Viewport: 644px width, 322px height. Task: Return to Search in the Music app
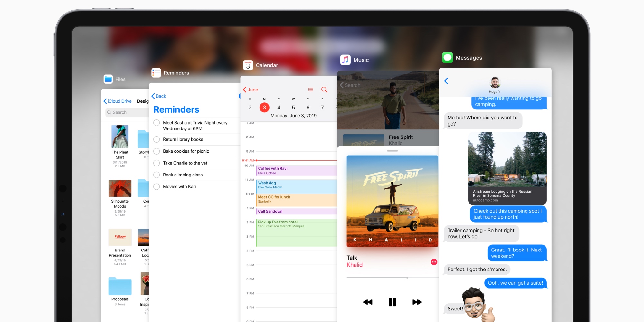pyautogui.click(x=350, y=85)
